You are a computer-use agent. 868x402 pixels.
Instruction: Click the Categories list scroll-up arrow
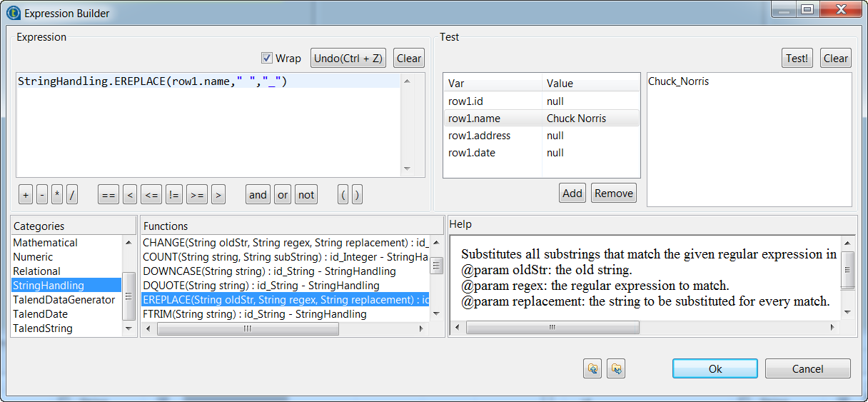coord(129,242)
